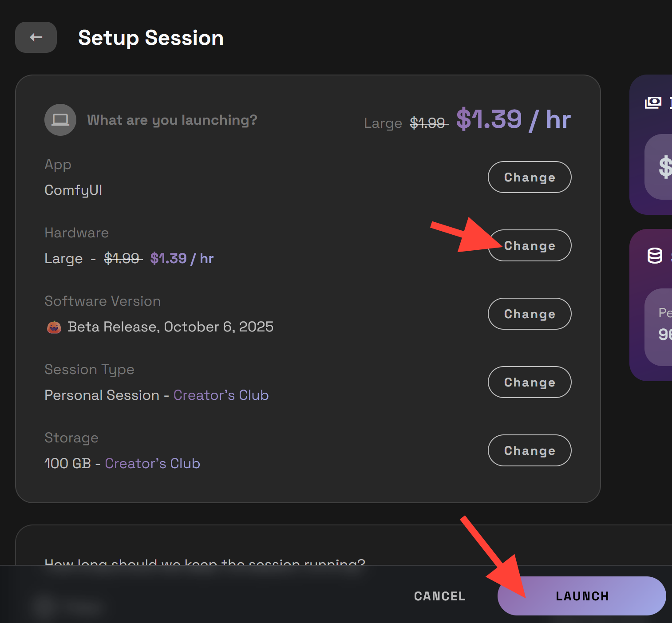
Task: Click the $1.39 / hr price label
Action: click(x=514, y=119)
